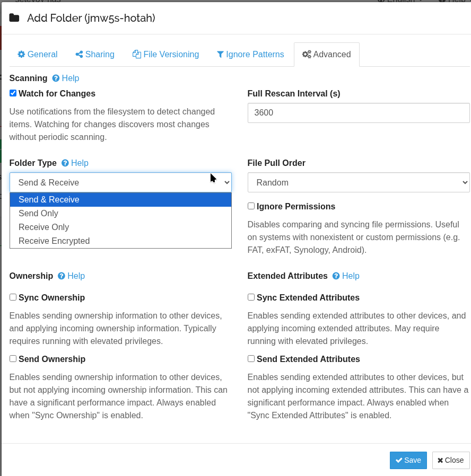Image resolution: width=471 pixels, height=476 pixels.
Task: Click the funnel icon on Ignore Patterns tab
Action: point(220,55)
